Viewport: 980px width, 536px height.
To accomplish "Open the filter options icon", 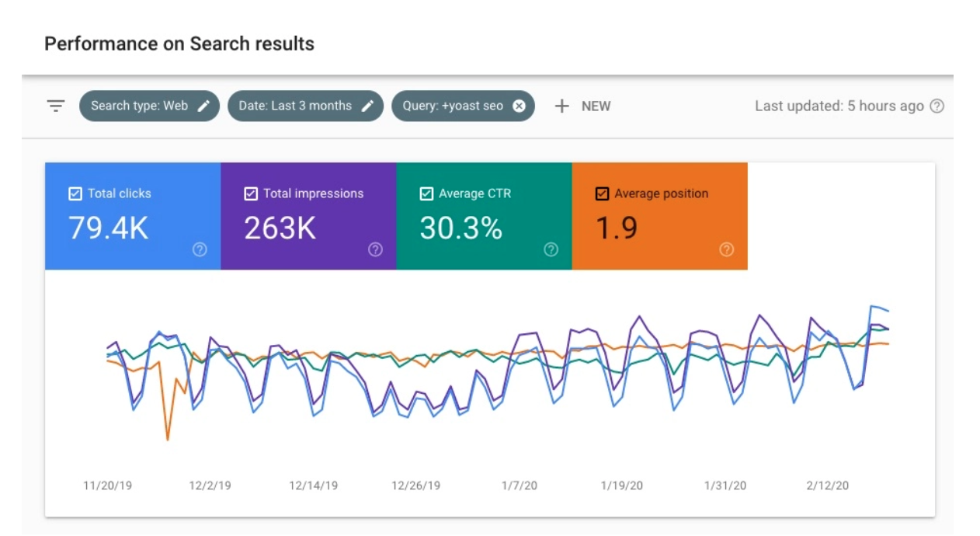I will pyautogui.click(x=54, y=106).
